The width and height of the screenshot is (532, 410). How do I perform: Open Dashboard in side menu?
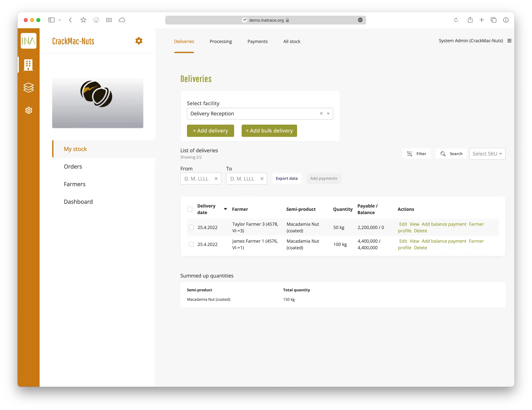(x=78, y=202)
